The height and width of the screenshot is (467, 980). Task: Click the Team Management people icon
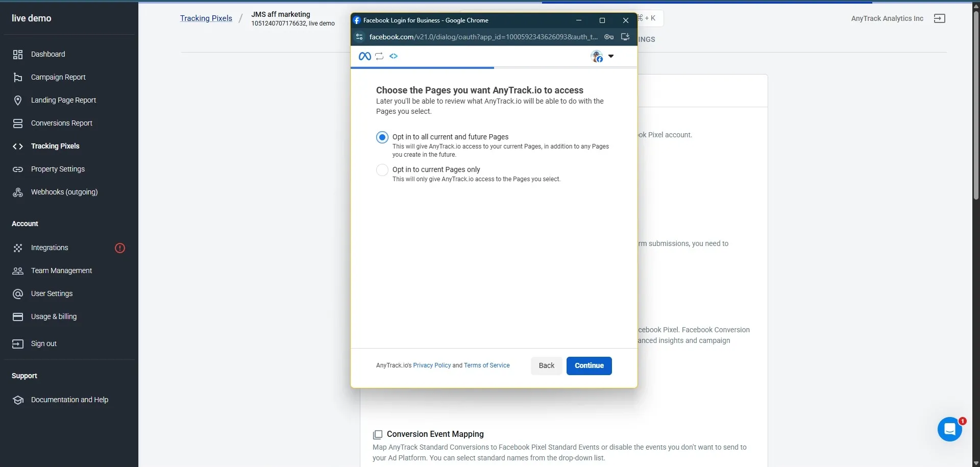tap(18, 271)
